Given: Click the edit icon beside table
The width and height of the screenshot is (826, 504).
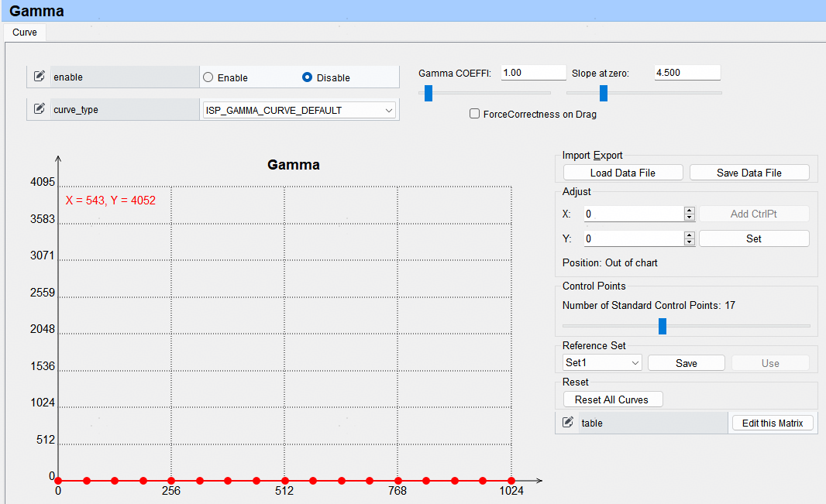Looking at the screenshot, I should click(568, 423).
